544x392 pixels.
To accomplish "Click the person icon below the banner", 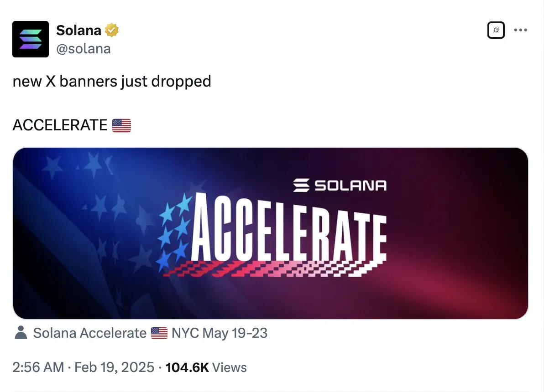I will click(x=21, y=333).
